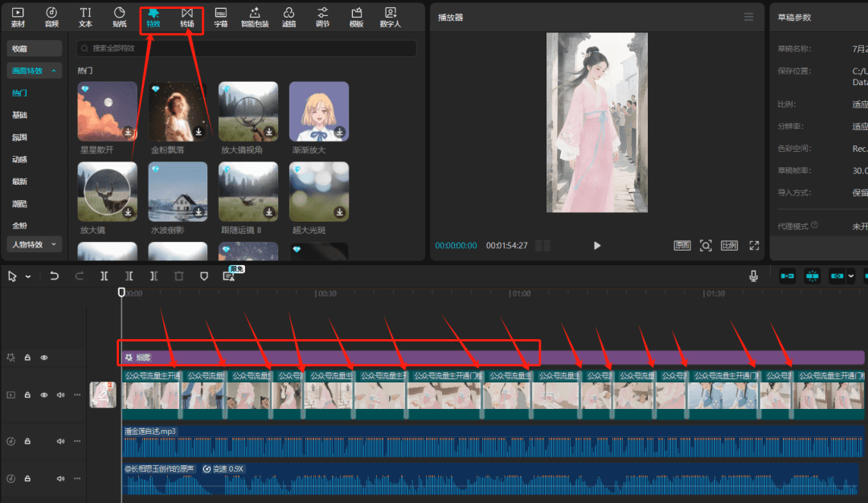868x503 pixels.
Task: Toggle auto snapping on timeline
Action: (812, 276)
